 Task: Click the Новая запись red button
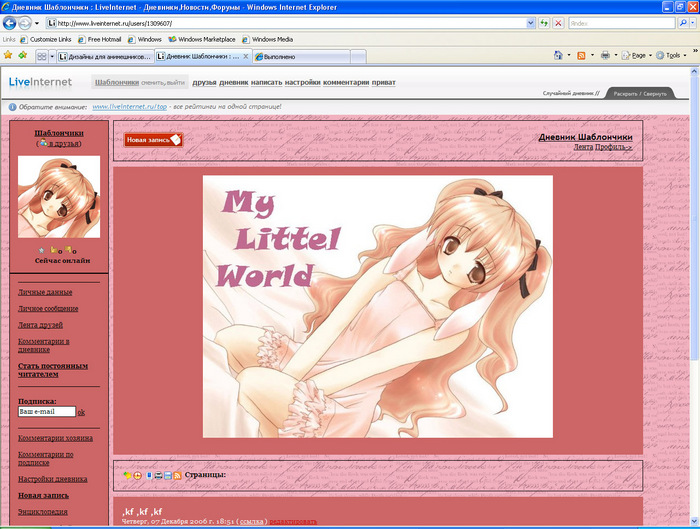click(x=153, y=140)
